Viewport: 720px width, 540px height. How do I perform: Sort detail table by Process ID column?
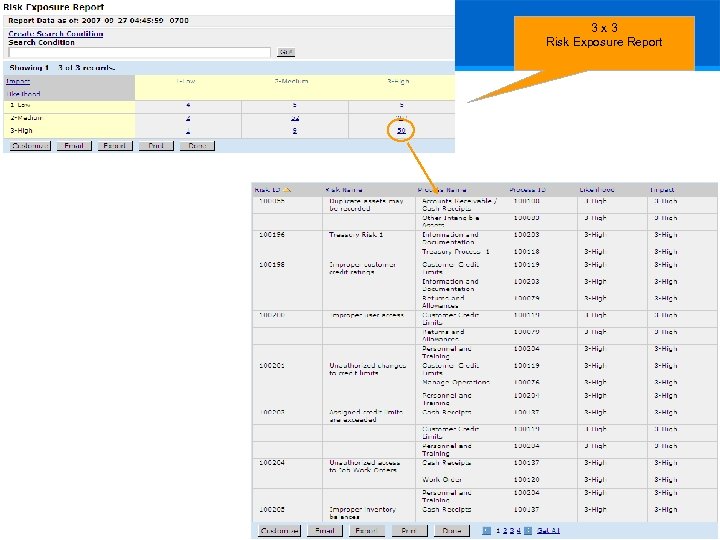click(x=527, y=190)
